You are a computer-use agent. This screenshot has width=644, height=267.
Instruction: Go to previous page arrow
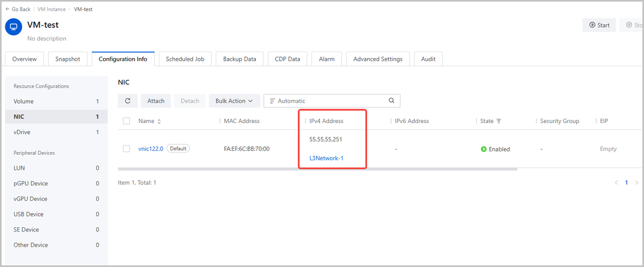[x=616, y=183]
